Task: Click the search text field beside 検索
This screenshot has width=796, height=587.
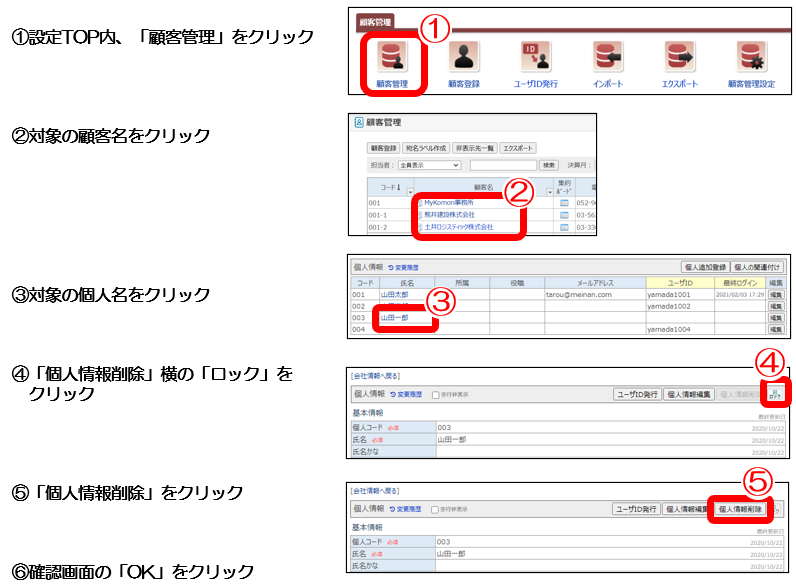Action: coord(503,165)
